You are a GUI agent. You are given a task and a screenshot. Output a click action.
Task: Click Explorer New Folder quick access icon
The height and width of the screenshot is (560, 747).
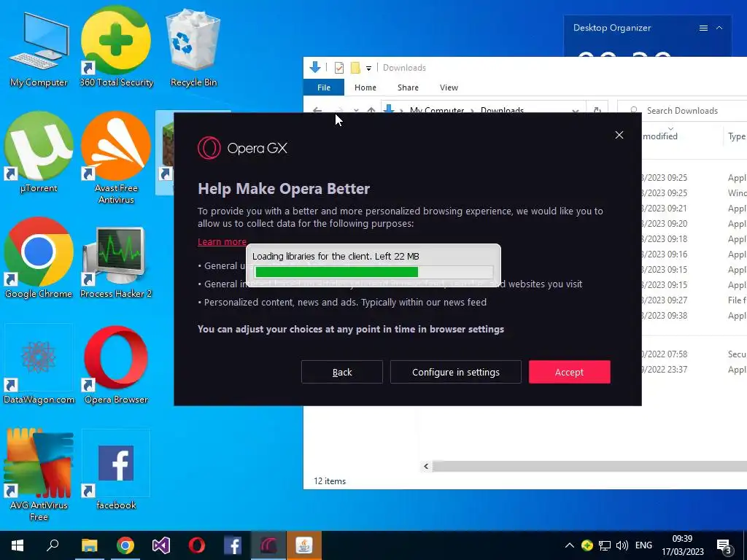click(x=355, y=68)
